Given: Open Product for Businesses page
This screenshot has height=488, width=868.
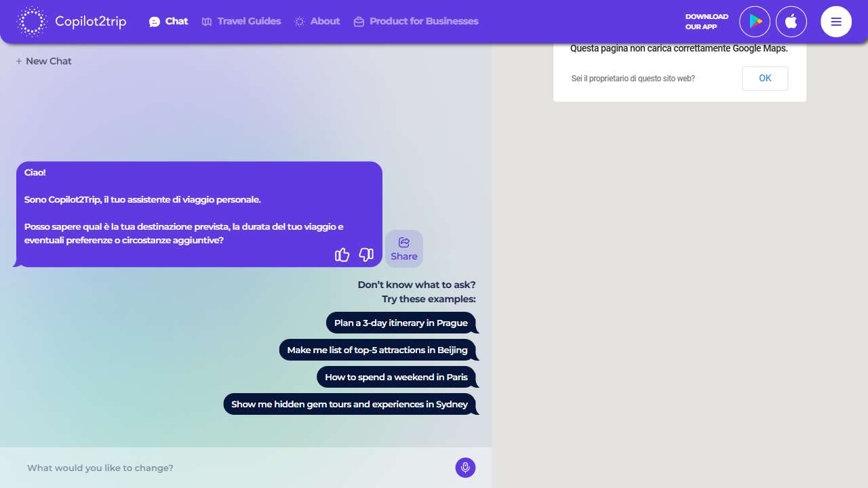Looking at the screenshot, I should pyautogui.click(x=416, y=22).
